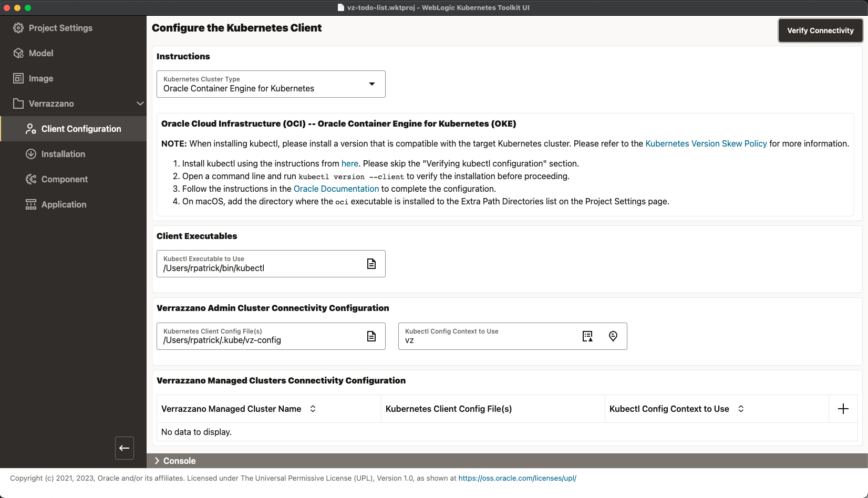Click the 'Configure the Kubernetes Client' heading

[x=236, y=28]
